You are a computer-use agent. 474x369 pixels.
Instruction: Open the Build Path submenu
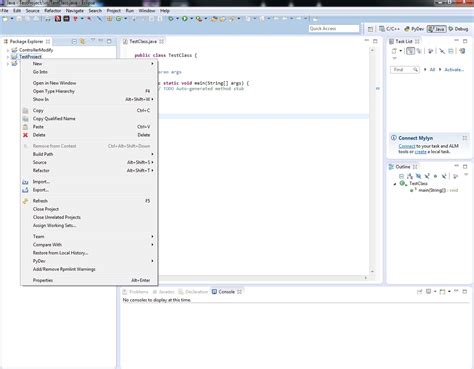click(x=90, y=154)
